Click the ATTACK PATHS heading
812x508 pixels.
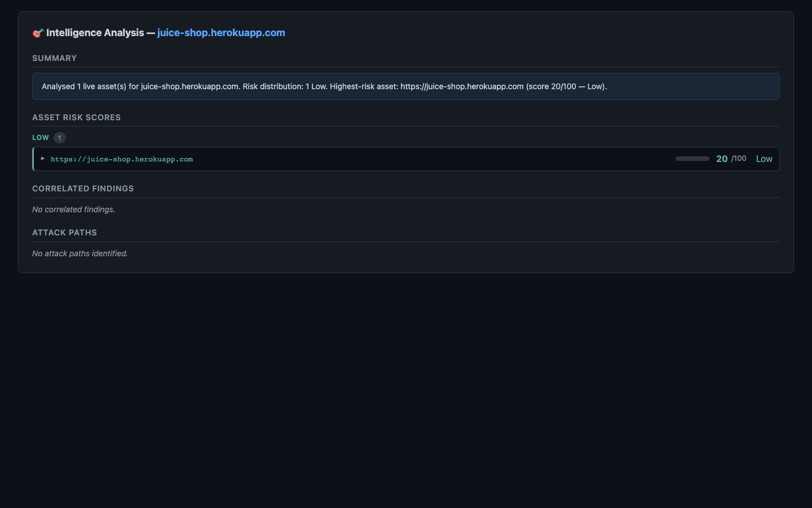[65, 233]
